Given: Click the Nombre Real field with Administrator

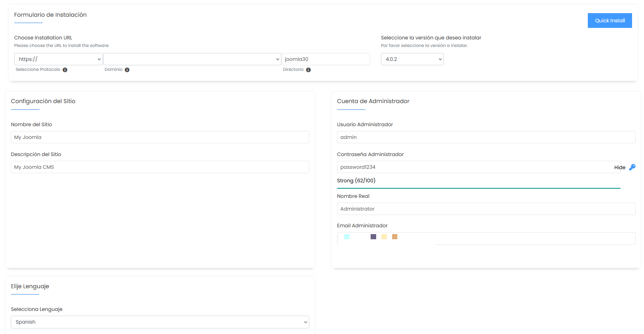Looking at the screenshot, I should tap(486, 209).
